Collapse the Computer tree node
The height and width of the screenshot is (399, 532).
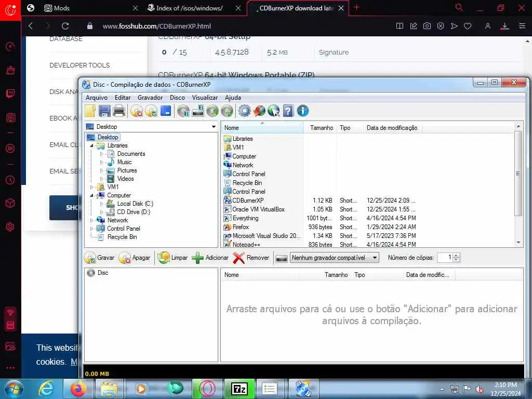point(91,195)
